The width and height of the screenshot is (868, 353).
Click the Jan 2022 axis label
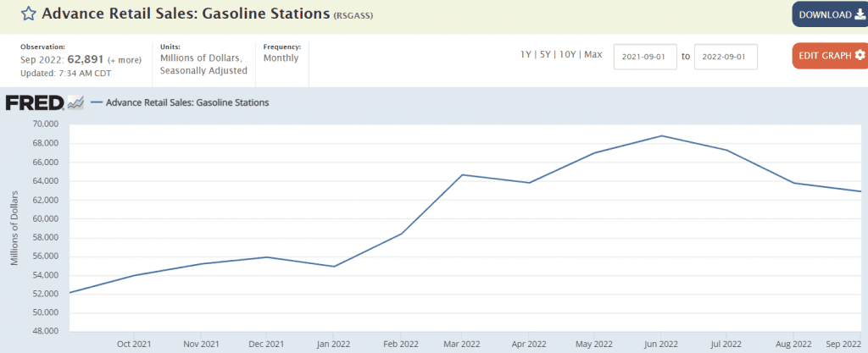332,343
